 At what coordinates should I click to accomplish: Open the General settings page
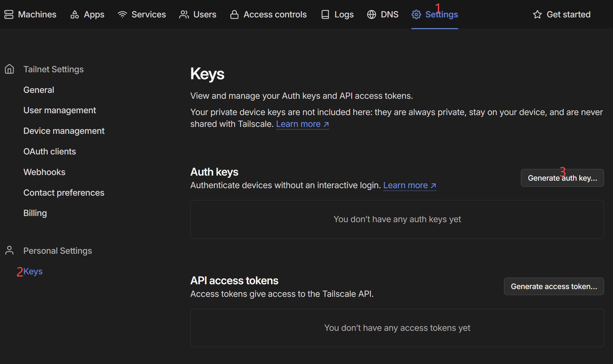click(x=39, y=90)
